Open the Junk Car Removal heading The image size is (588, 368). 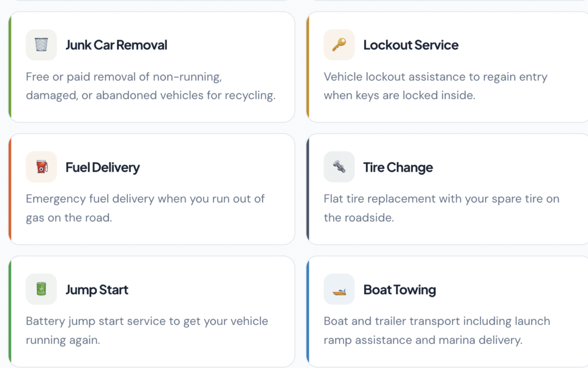[116, 45]
